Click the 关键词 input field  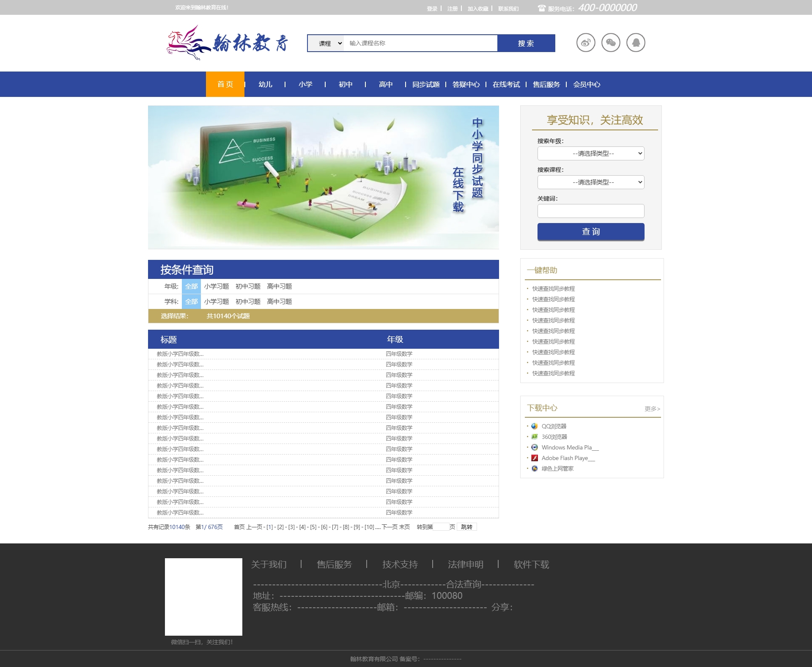pos(590,211)
